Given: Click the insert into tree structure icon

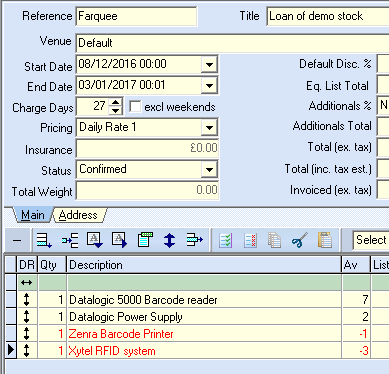Looking at the screenshot, I should 70,240.
